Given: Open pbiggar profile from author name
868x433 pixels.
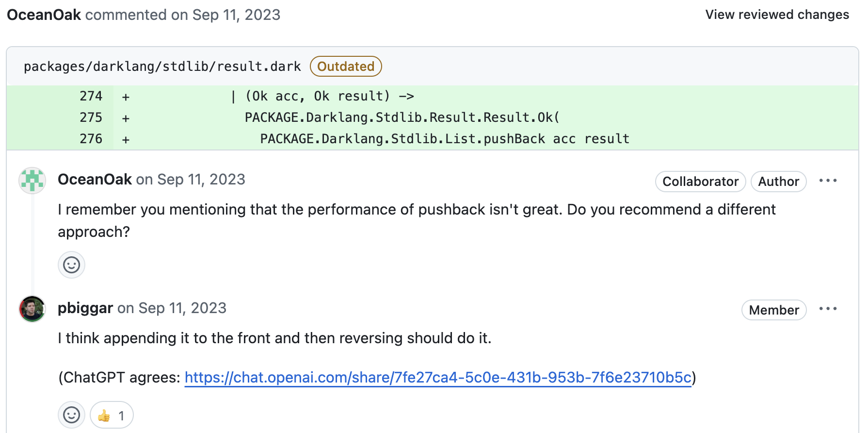Looking at the screenshot, I should pos(85,308).
